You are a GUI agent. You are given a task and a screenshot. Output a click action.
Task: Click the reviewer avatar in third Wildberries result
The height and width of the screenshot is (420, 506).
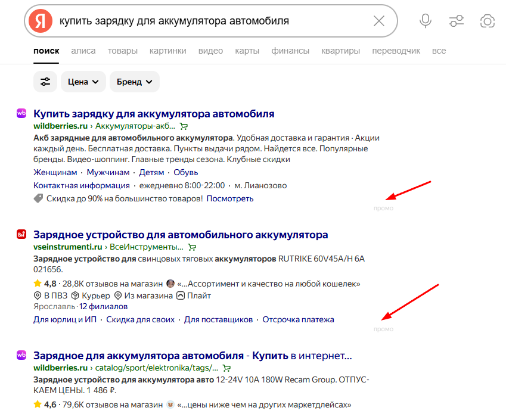tap(170, 405)
